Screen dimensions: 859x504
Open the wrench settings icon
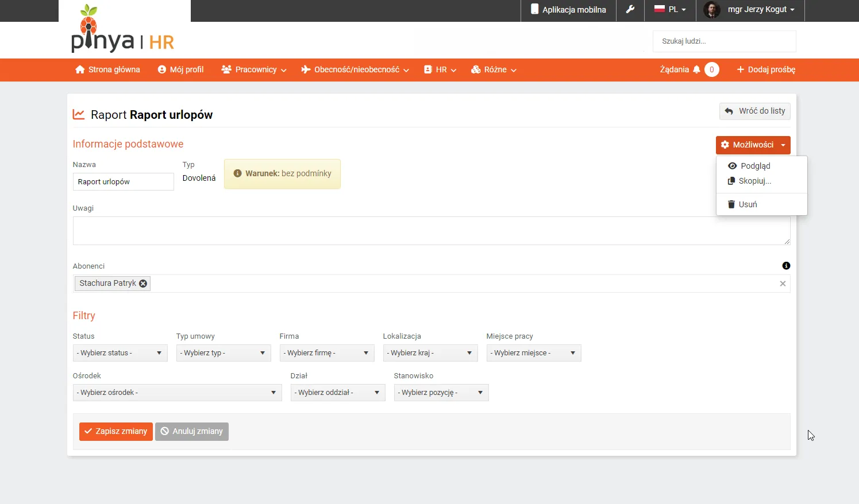(630, 9)
